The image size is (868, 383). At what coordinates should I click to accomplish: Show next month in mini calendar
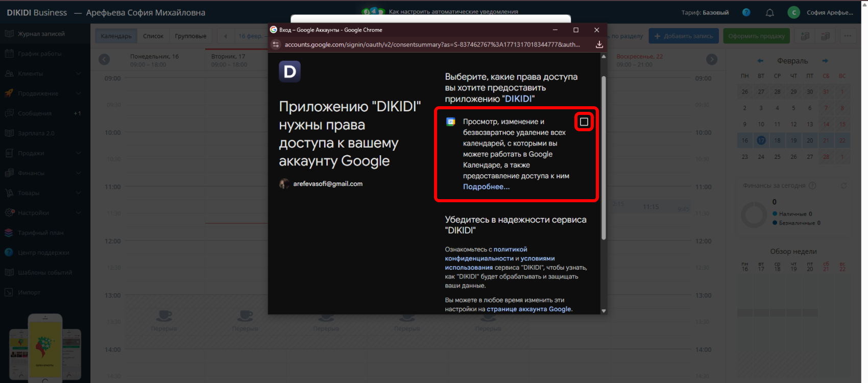click(x=825, y=61)
